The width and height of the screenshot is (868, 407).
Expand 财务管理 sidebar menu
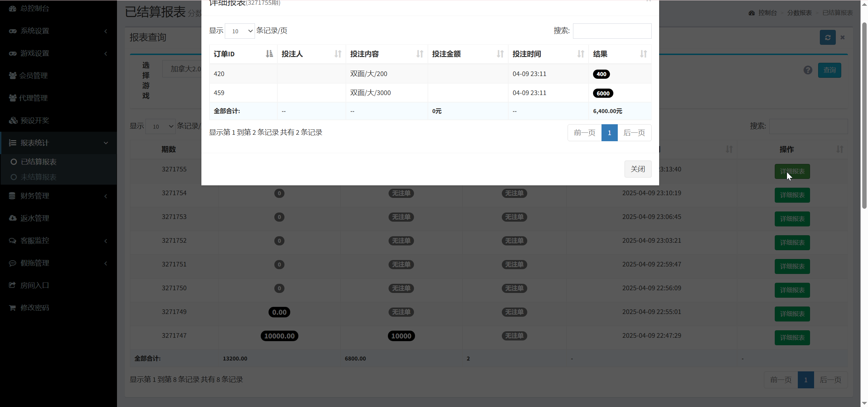[58, 196]
